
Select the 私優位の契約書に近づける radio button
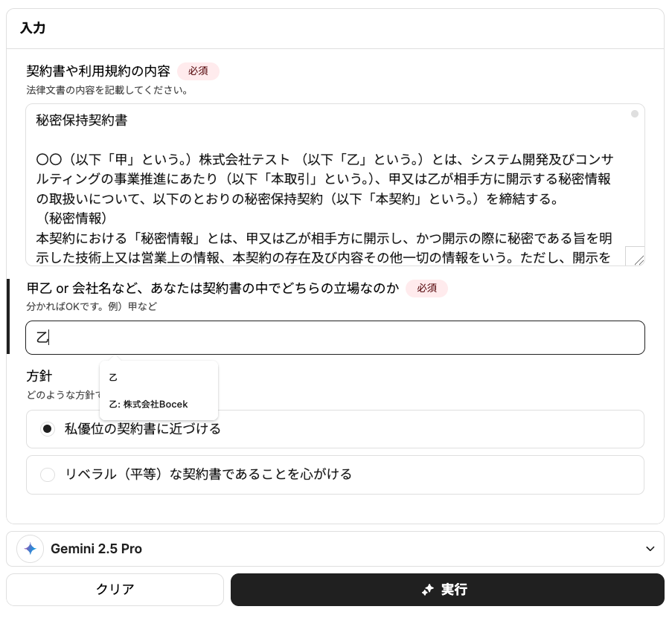coord(48,429)
